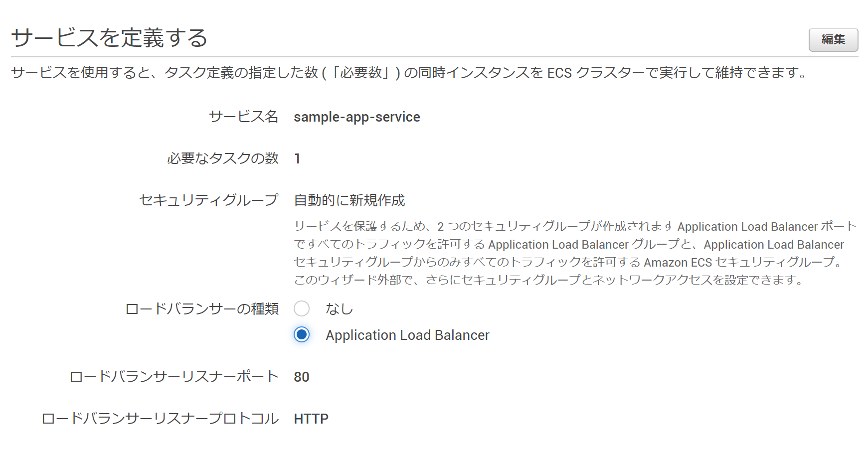Click the sample-app-service service name value
Viewport: 868px width, 450px height.
point(357,117)
